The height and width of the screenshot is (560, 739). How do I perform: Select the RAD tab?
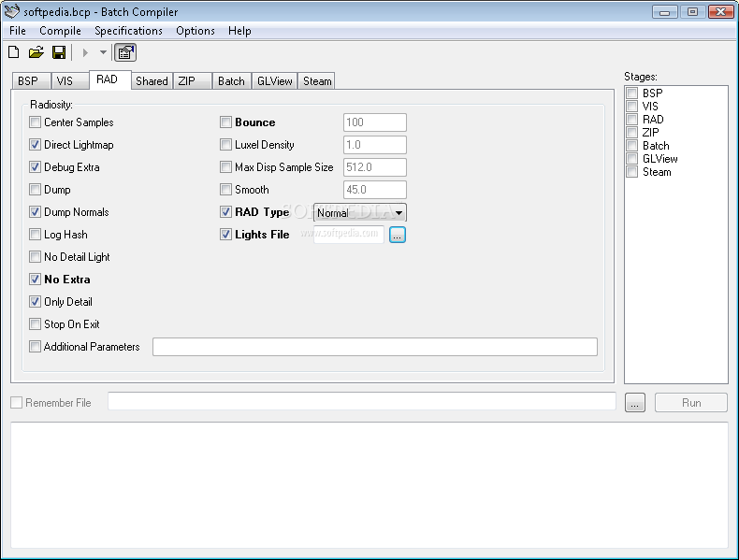[109, 79]
